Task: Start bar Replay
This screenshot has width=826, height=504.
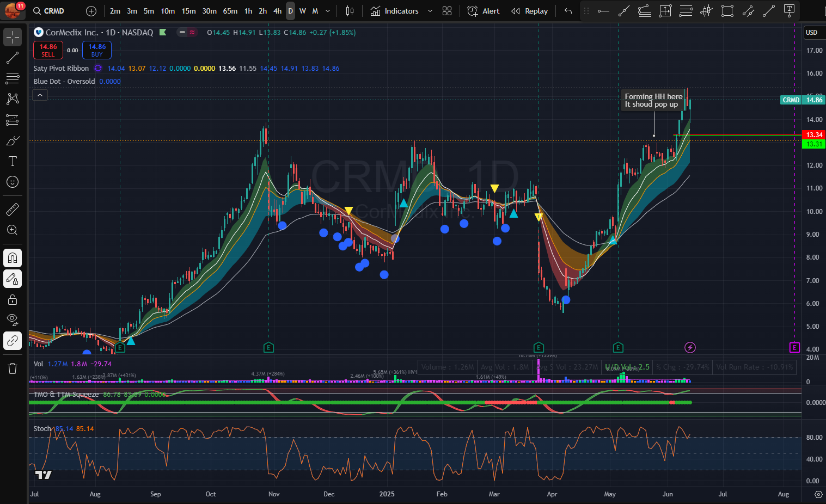Action: (530, 11)
